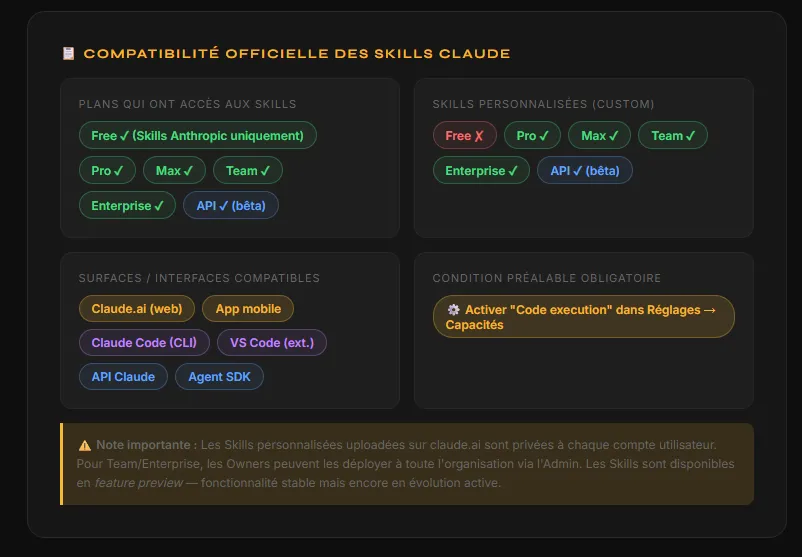Screen dimensions: 802x557
Task: Click the Team badge in custom skills
Action: 673,136
